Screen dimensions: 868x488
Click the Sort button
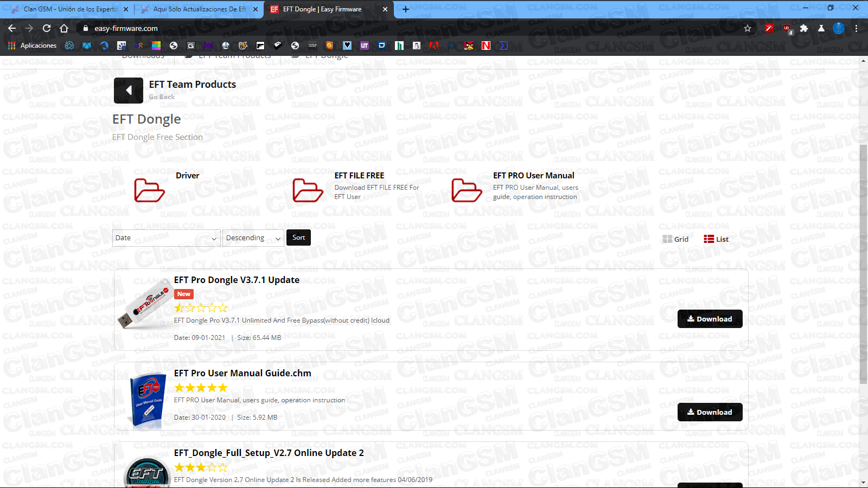[298, 237]
